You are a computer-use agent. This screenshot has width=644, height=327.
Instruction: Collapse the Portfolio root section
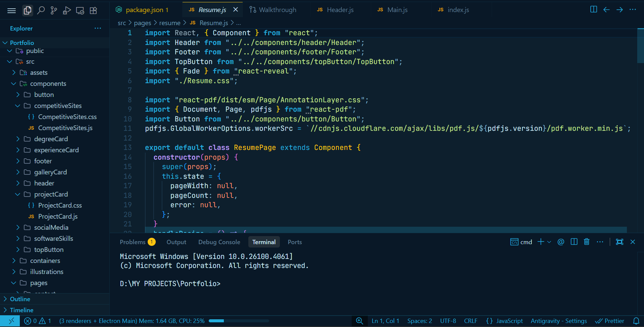pos(55,43)
